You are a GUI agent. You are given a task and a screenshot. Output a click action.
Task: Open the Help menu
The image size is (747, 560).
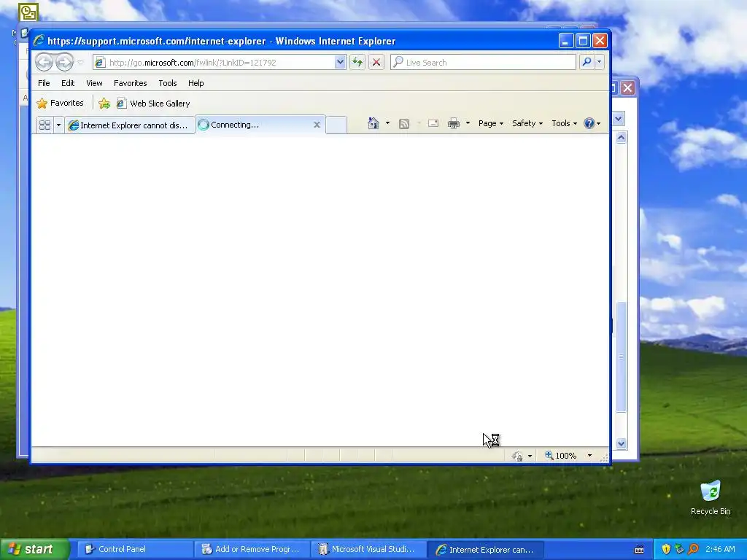196,83
